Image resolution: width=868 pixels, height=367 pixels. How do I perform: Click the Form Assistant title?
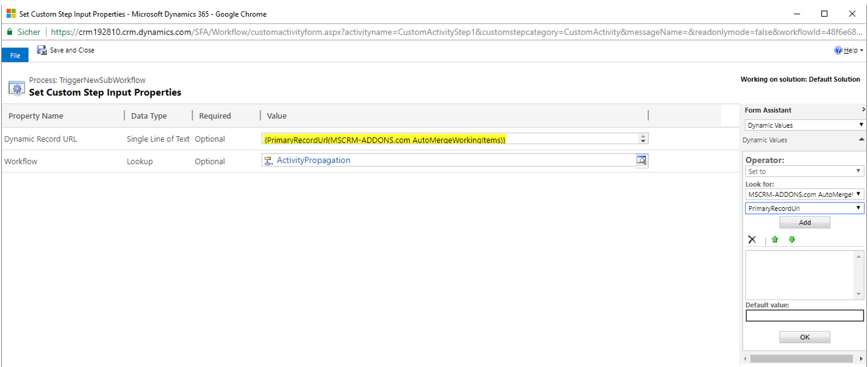coord(768,110)
